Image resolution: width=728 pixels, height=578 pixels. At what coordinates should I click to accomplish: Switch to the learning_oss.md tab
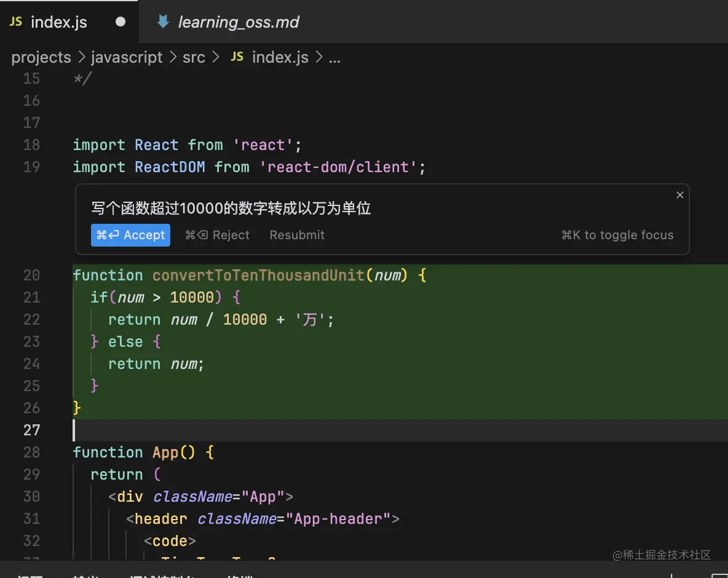[x=238, y=22]
